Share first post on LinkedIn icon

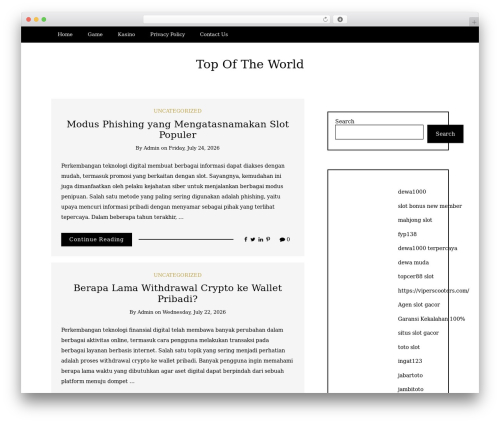pyautogui.click(x=261, y=239)
